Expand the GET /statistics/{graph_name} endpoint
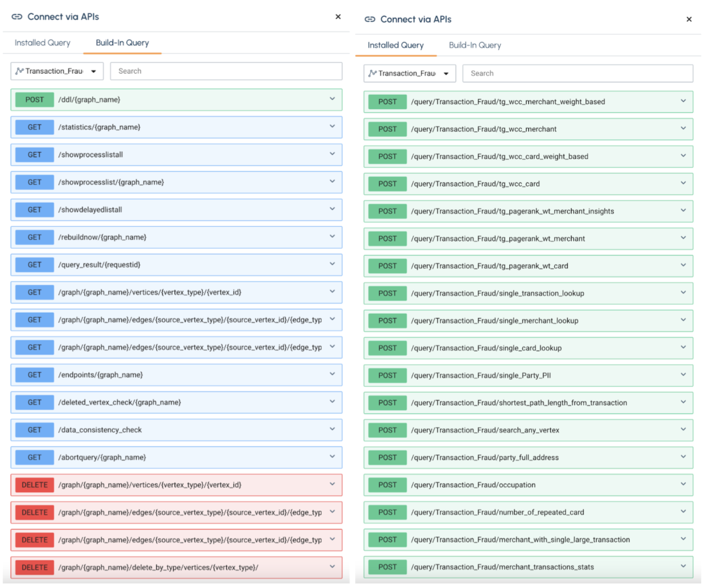706x588 pixels. point(332,127)
